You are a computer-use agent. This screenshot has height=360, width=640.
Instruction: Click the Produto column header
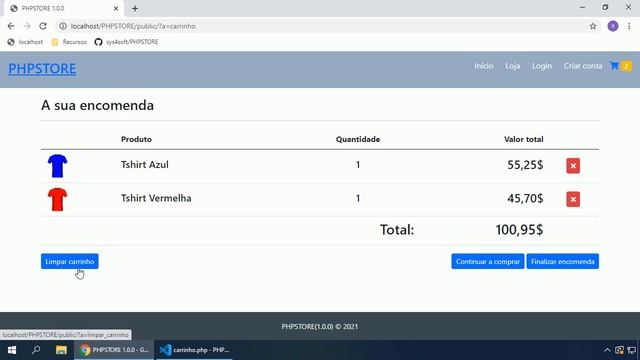pyautogui.click(x=136, y=139)
